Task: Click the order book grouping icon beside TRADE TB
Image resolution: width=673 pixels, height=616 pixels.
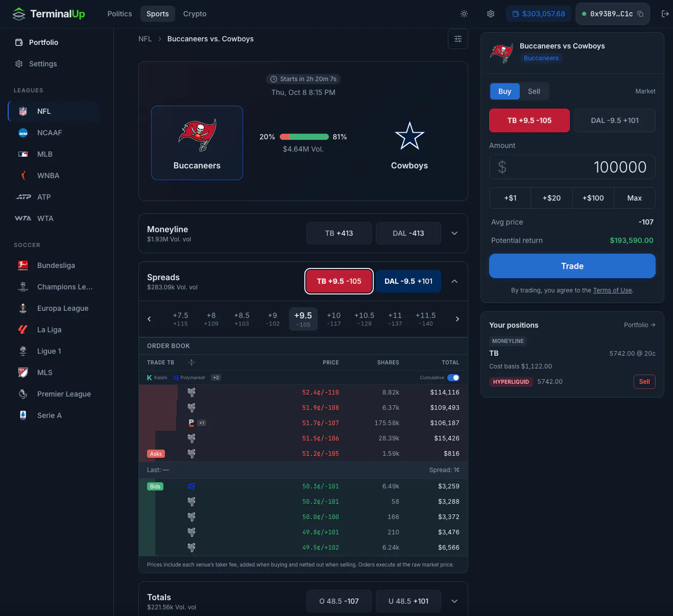Action: point(191,362)
